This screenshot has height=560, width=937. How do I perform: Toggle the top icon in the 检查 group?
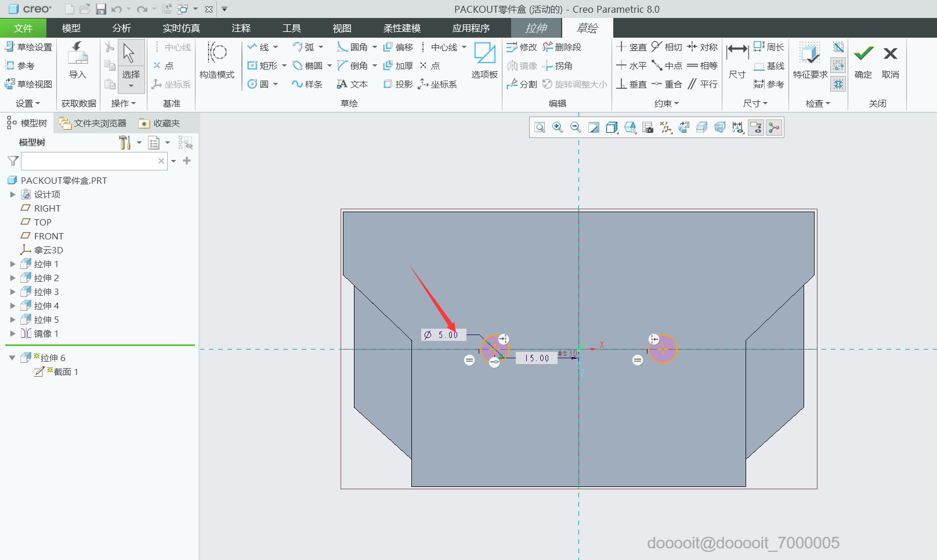pyautogui.click(x=838, y=47)
